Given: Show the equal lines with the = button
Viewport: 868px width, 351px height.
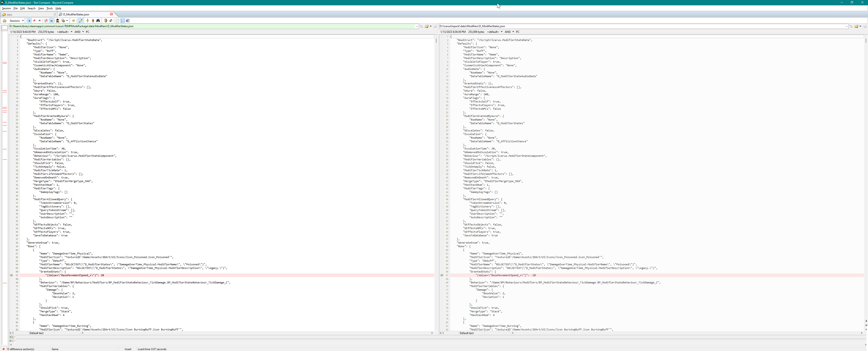Looking at the screenshot, I should [40, 21].
